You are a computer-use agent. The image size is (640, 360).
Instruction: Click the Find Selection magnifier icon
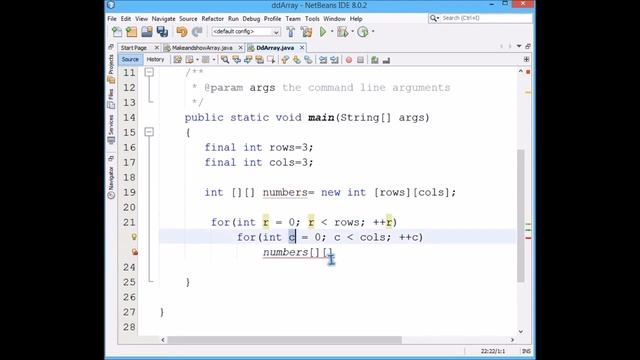tap(225, 60)
